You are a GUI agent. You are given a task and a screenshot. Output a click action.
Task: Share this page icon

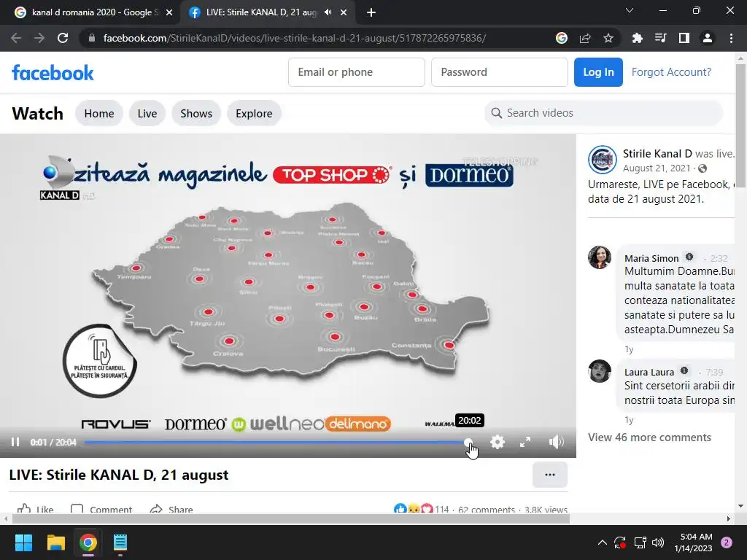click(x=585, y=38)
